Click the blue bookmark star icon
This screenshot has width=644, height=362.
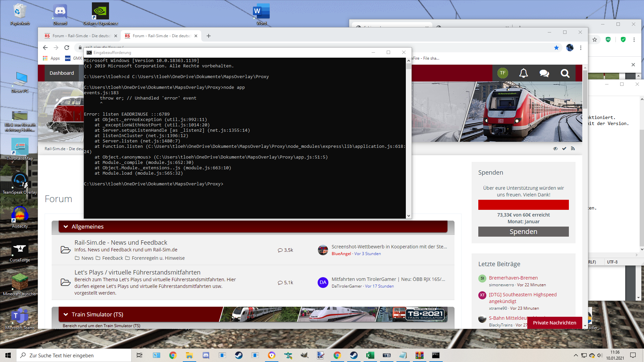pyautogui.click(x=556, y=48)
